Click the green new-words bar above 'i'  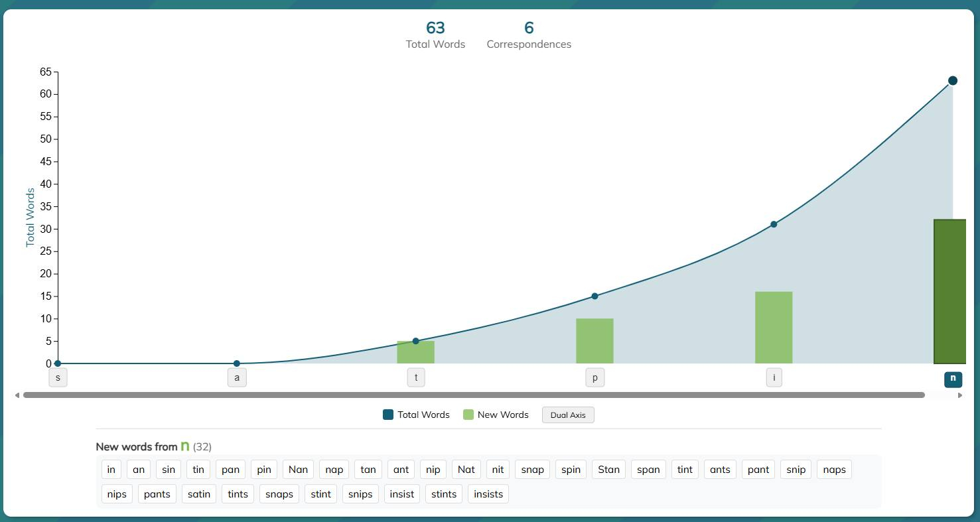click(x=774, y=328)
